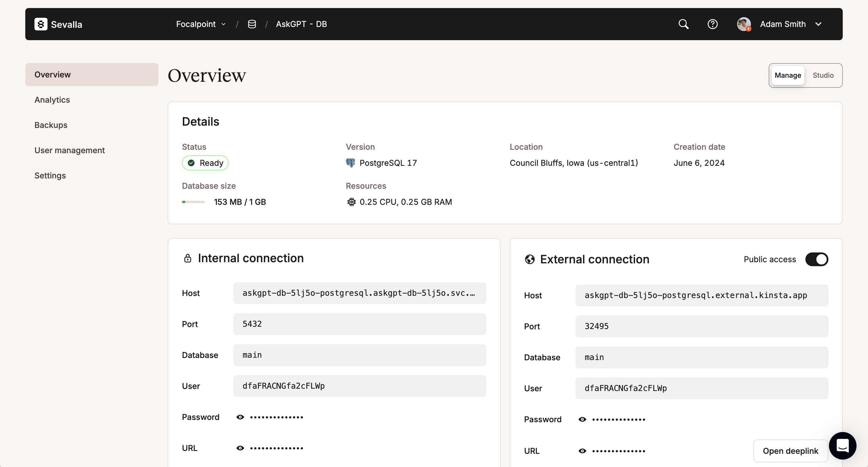Click Adam Smith's avatar picture

[744, 24]
